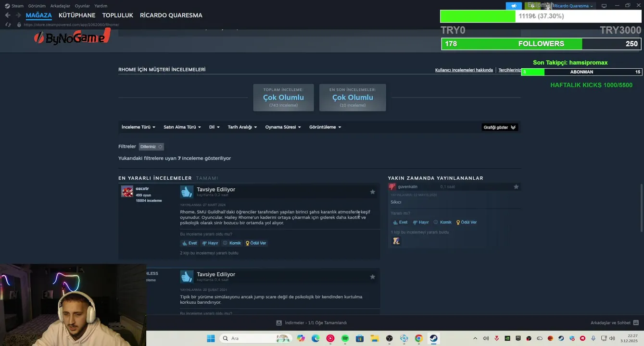Open the Oyunlar menu
Screen dimensions: 644x346
[82, 6]
